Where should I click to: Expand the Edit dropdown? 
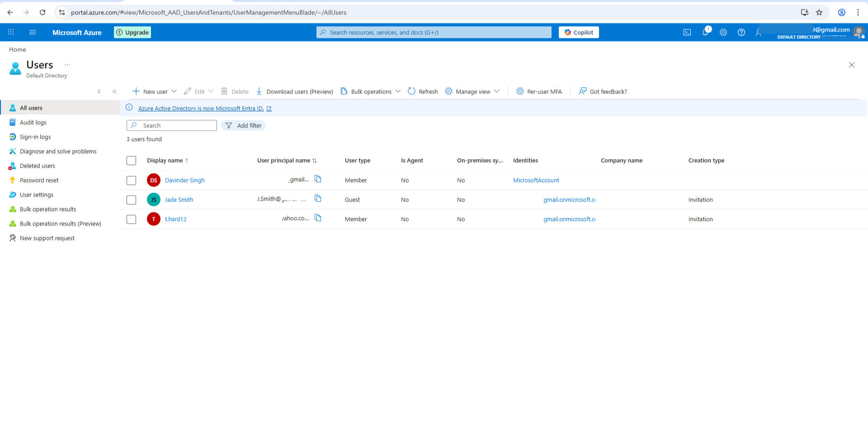coord(211,91)
